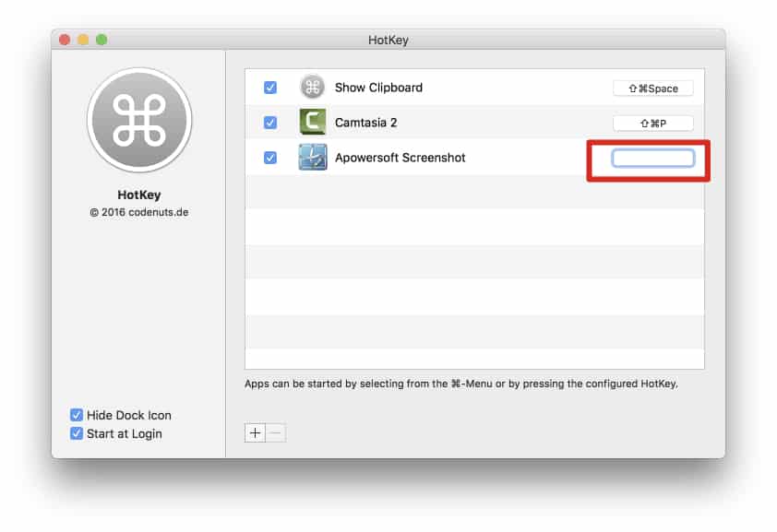
Task: Click the minus button to remove an app
Action: 276,433
